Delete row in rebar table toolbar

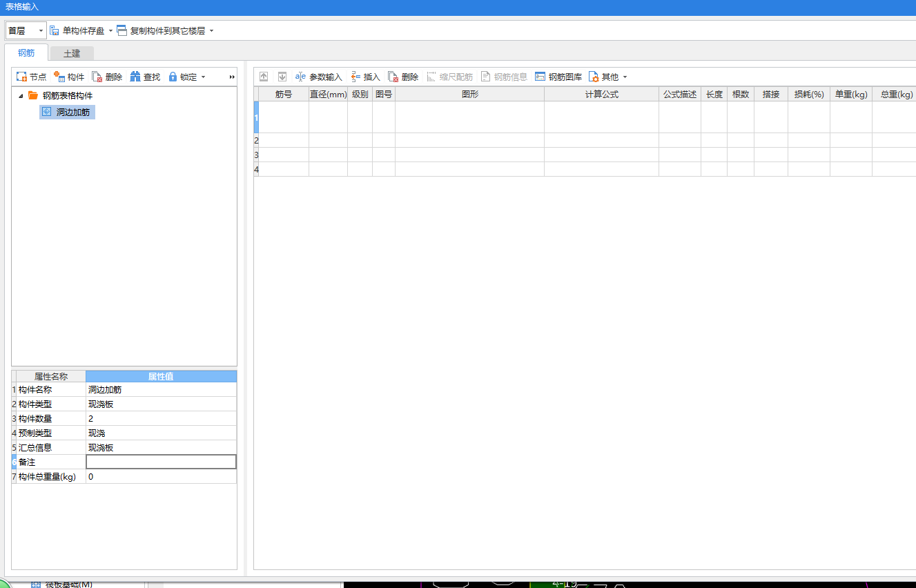point(403,77)
